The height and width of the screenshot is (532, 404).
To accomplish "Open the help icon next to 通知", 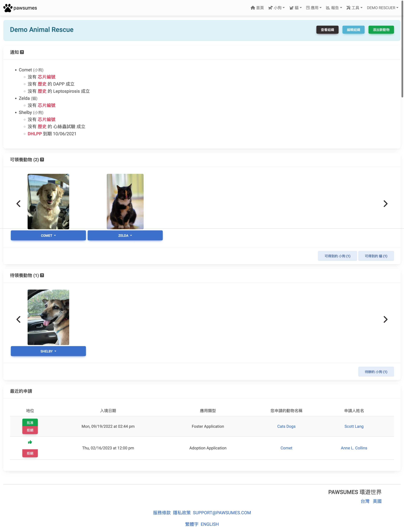I will click(x=22, y=52).
